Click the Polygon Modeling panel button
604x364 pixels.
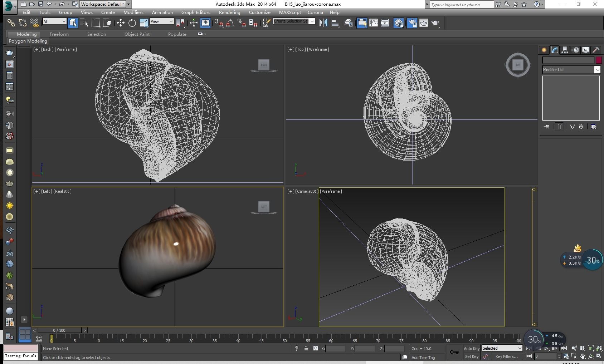[x=28, y=41]
